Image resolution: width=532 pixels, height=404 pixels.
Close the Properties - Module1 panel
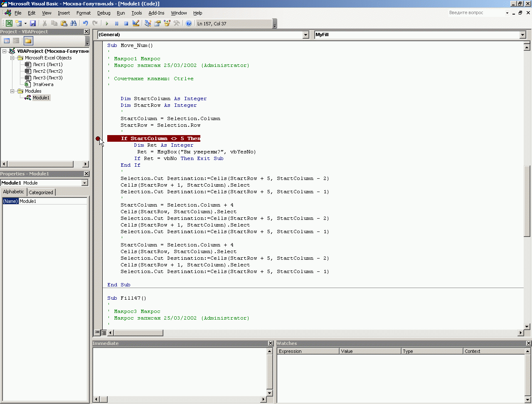pos(86,174)
